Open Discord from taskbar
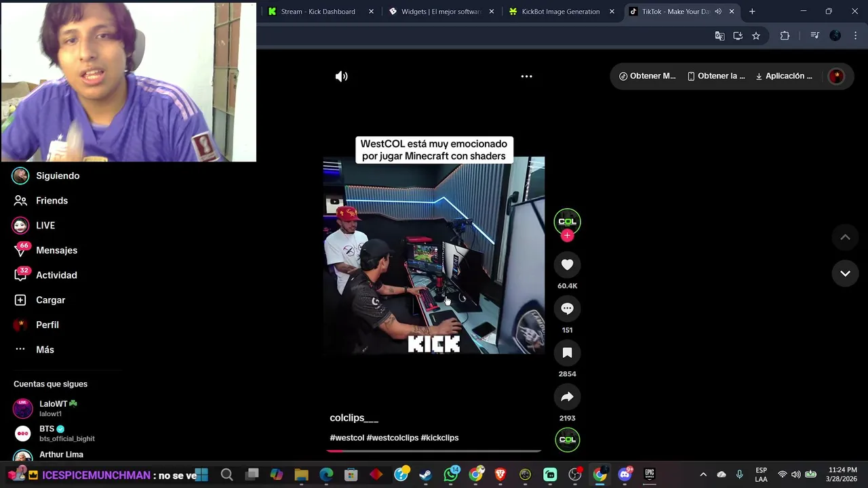Image resolution: width=868 pixels, height=488 pixels. point(625,475)
